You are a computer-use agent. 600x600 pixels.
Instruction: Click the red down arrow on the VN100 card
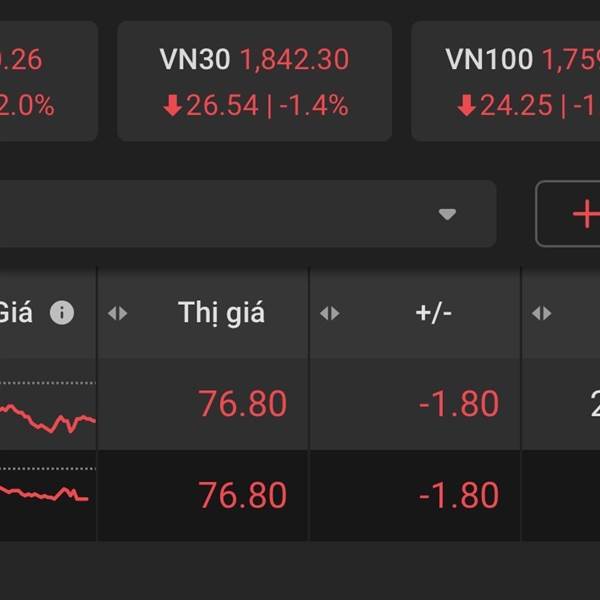(x=466, y=106)
